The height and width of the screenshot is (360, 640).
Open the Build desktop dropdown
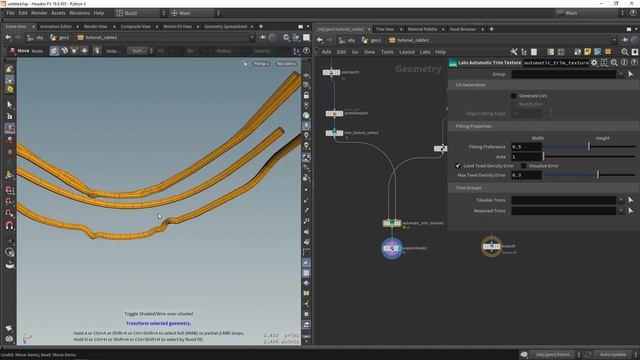click(x=141, y=13)
